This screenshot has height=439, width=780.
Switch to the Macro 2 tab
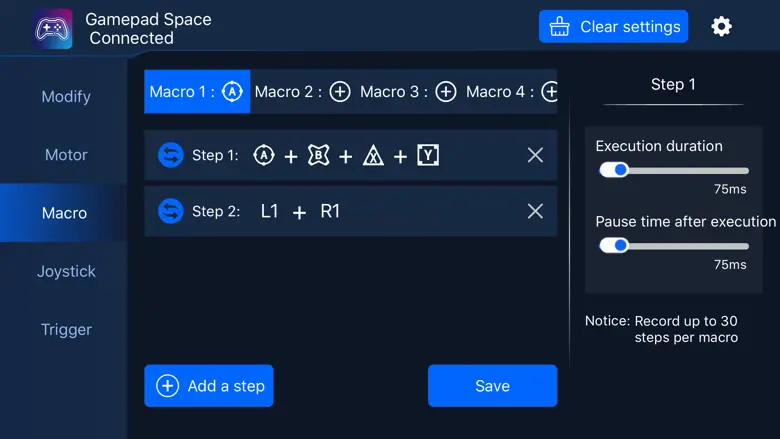[302, 92]
